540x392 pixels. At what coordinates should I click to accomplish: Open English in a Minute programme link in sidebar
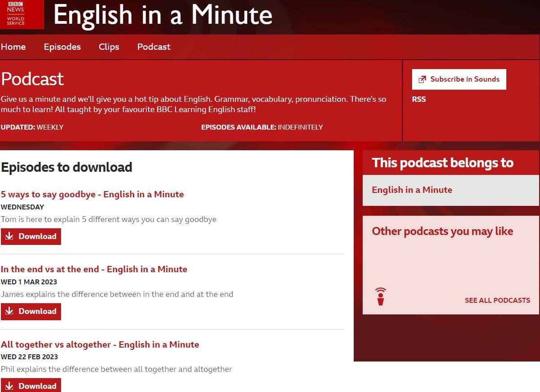coord(412,190)
